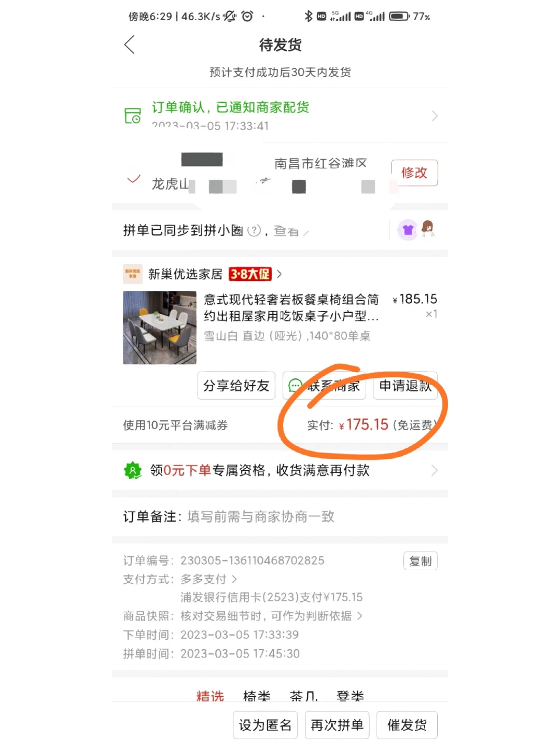This screenshot has height=746, width=560.
Task: Tap the green badge icon for 领0元下单
Action: pyautogui.click(x=133, y=470)
